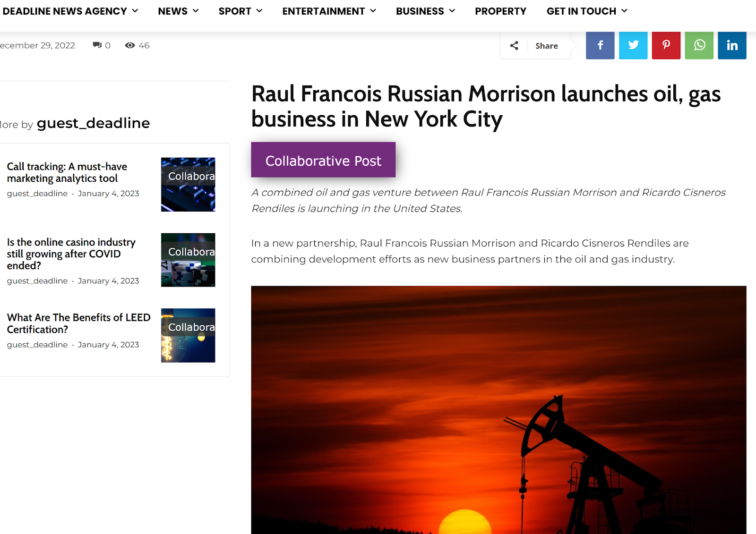Open the Entertainment menu
Viewport: 756px width, 534px height.
324,11
